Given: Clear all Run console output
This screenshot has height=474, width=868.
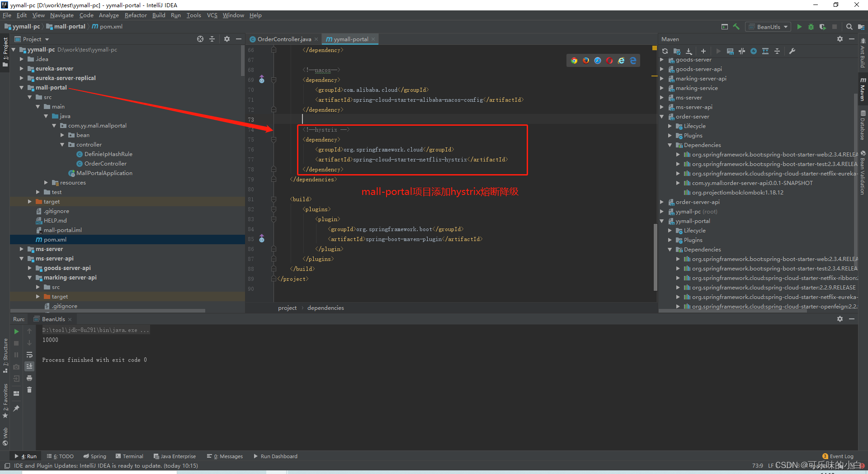Looking at the screenshot, I should click(29, 390).
